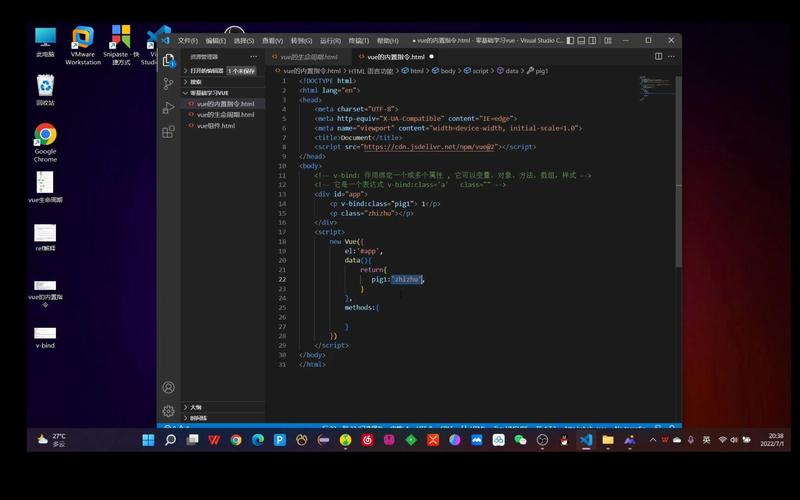Open Microsoft Edge from the taskbar
This screenshot has height=500, width=800.
point(258,440)
